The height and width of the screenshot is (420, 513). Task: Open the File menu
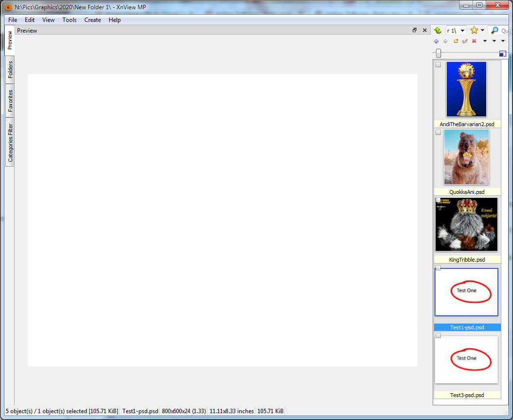[x=13, y=20]
